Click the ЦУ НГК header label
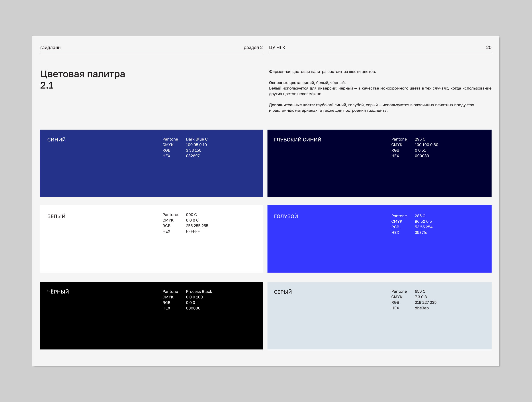 (277, 47)
